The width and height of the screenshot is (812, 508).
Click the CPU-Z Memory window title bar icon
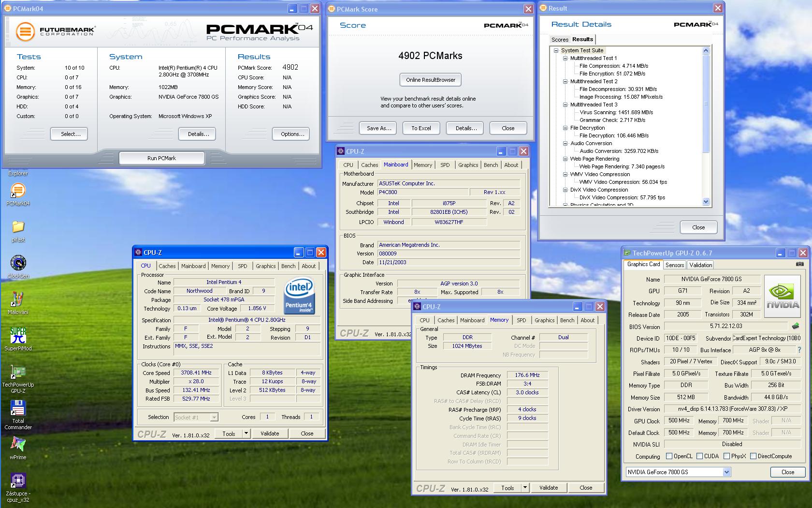[x=417, y=306]
